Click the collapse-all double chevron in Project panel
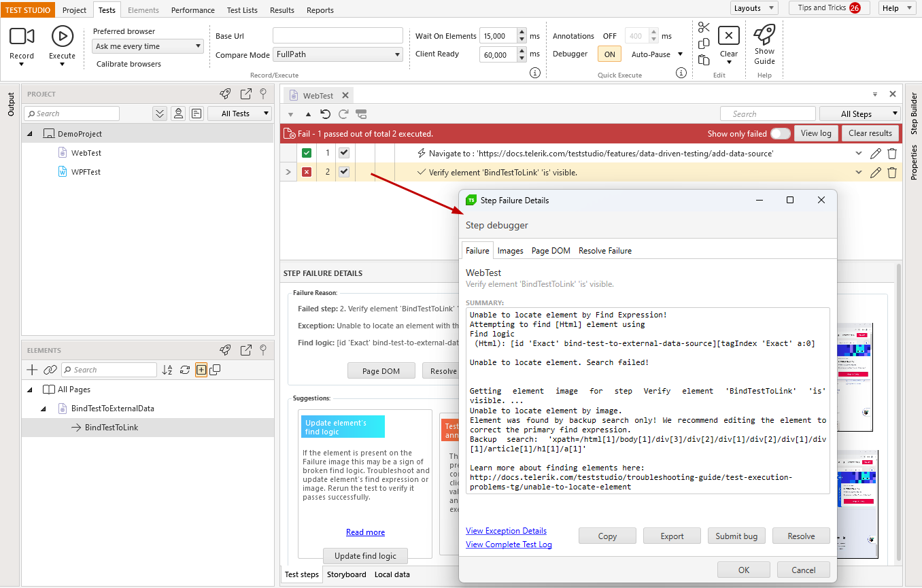Screen dimensions: 922x588 pyautogui.click(x=160, y=114)
